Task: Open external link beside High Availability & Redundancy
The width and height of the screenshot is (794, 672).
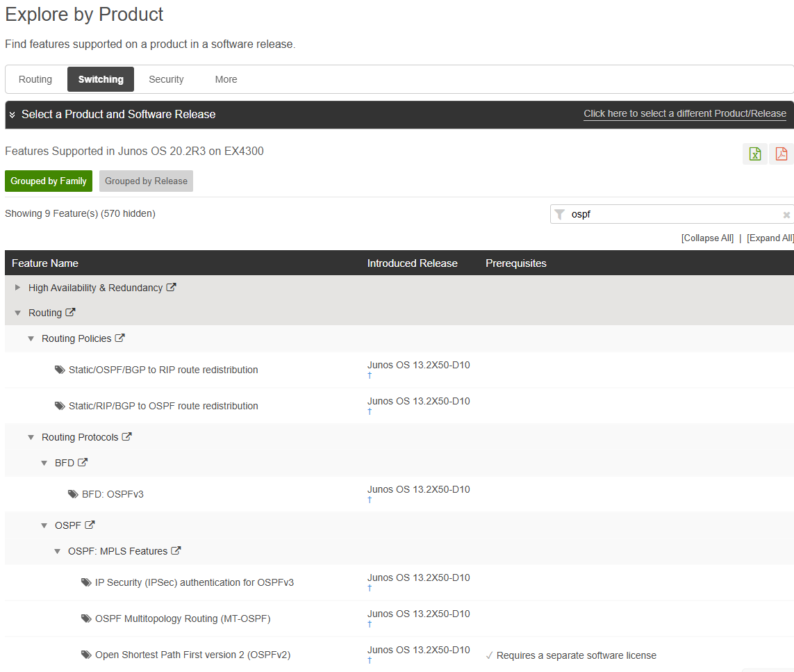Action: coord(171,288)
